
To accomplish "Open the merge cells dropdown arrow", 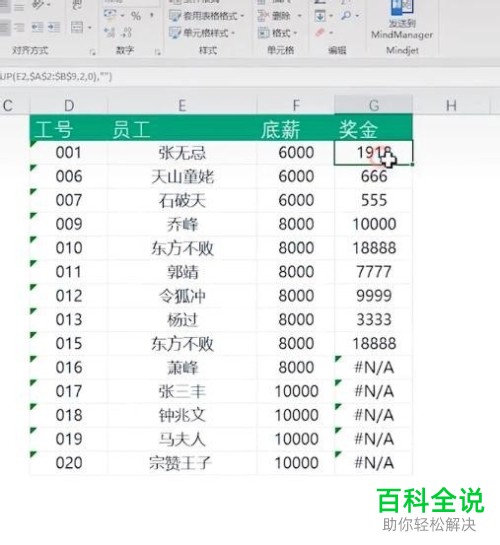I will [90, 27].
